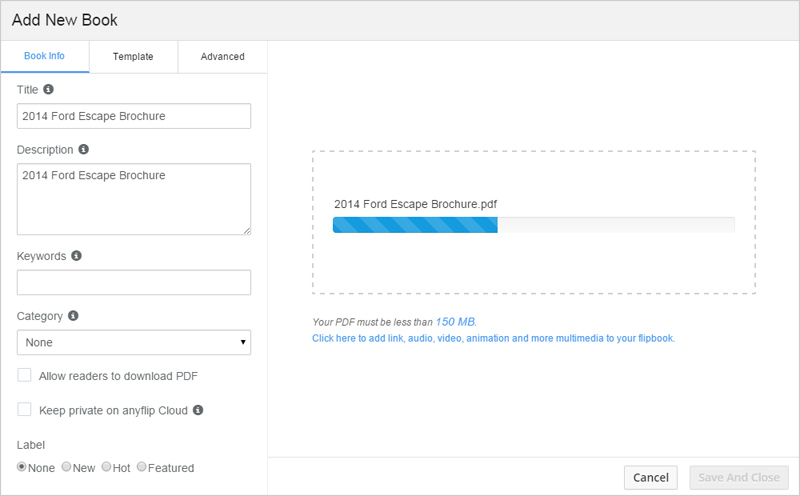The height and width of the screenshot is (496, 800).
Task: Open link to add multimedia to flipbook
Action: click(493, 339)
